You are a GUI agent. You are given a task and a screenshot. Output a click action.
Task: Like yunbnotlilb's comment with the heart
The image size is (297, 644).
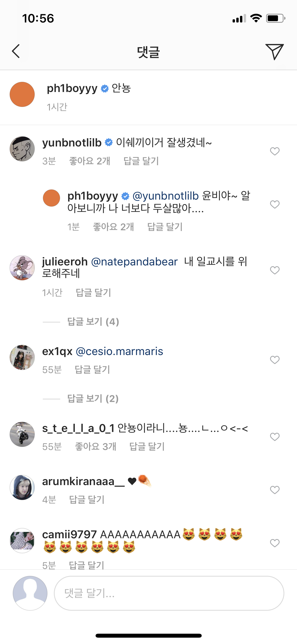coord(275,151)
